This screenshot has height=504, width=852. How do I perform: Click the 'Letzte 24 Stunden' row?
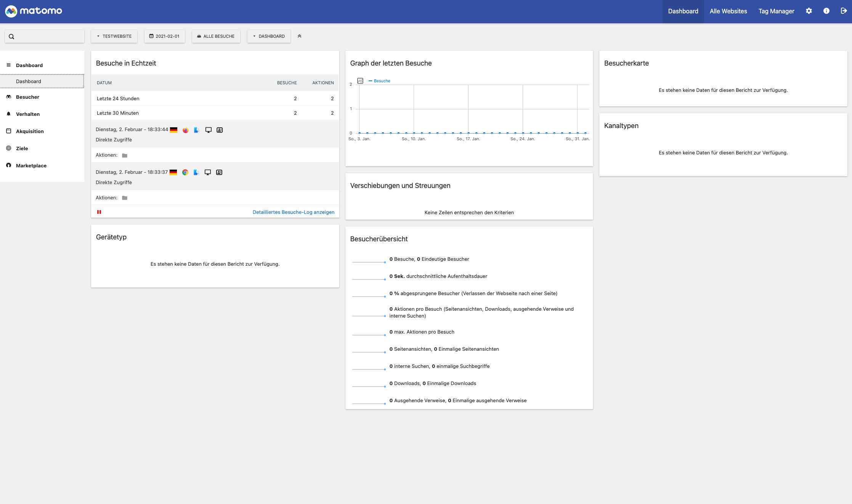[215, 98]
